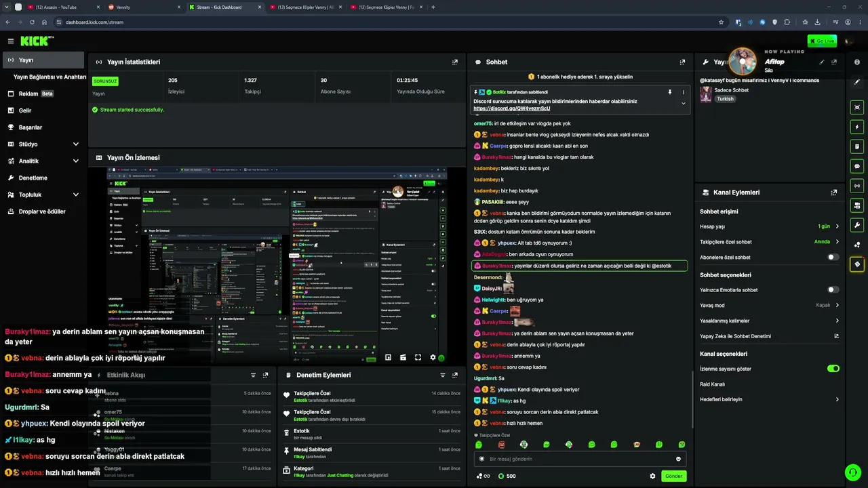Open Yavaş mod settings
Image resolution: width=868 pixels, height=488 pixels.
point(770,306)
